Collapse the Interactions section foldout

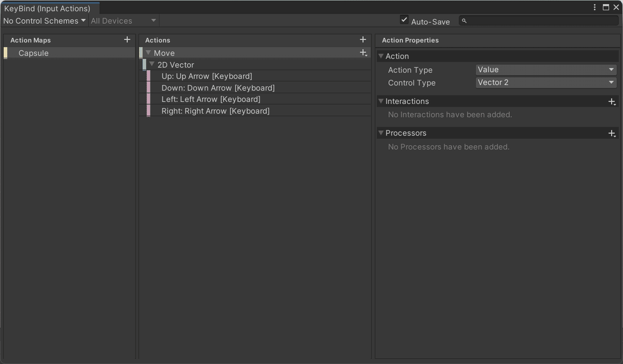click(x=381, y=101)
